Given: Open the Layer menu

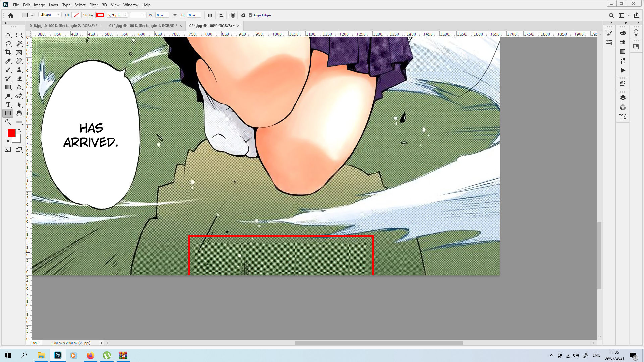Looking at the screenshot, I should point(53,5).
